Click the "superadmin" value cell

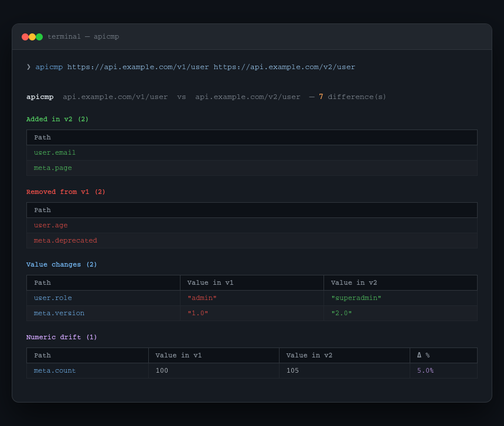(x=400, y=298)
